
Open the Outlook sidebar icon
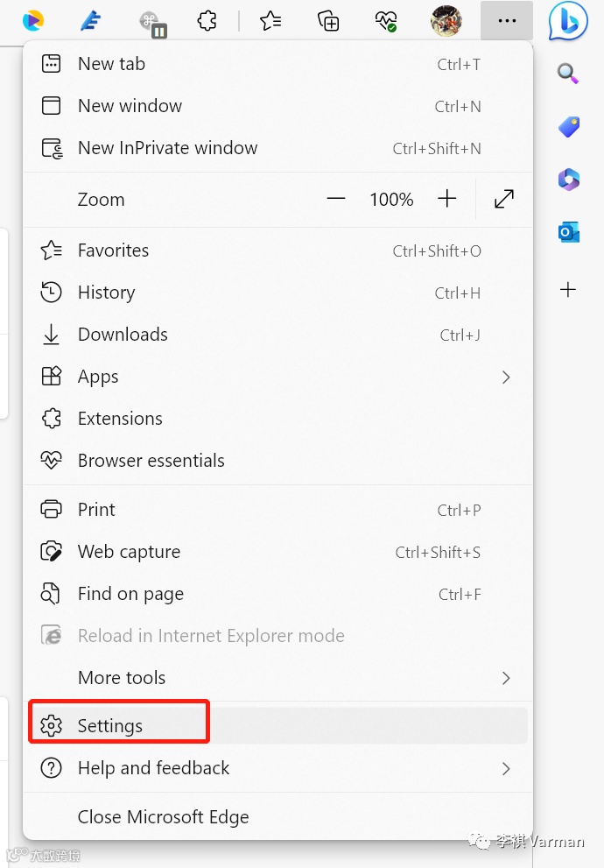click(569, 232)
